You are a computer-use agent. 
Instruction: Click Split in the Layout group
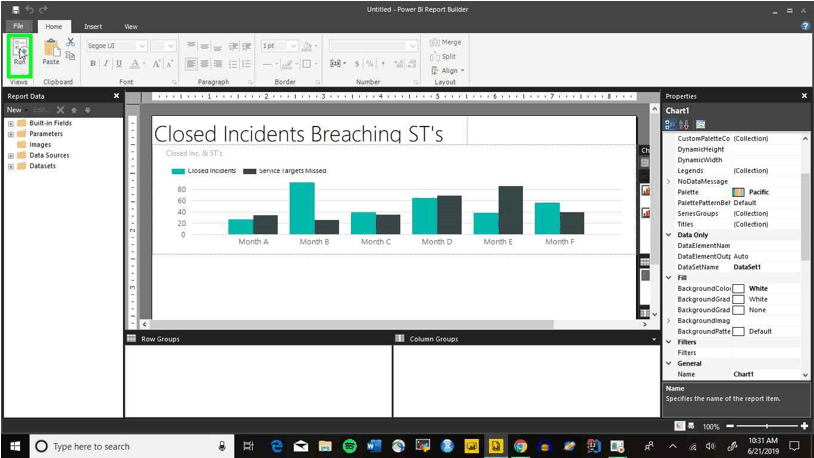tap(443, 56)
